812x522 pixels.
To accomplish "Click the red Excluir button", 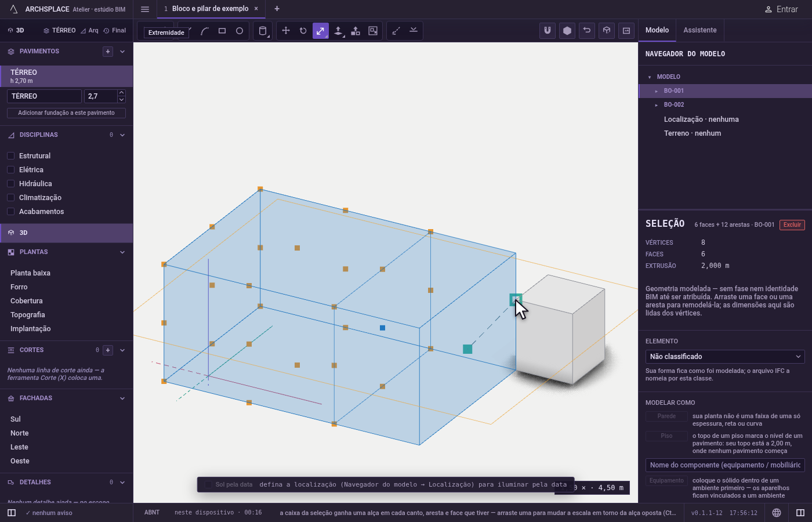I will click(792, 225).
